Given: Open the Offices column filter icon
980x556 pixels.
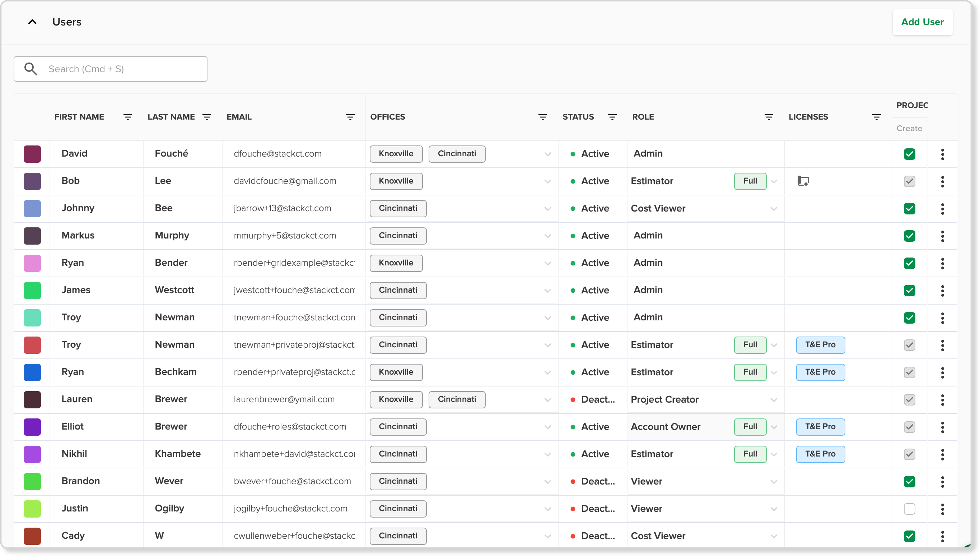Looking at the screenshot, I should point(542,117).
